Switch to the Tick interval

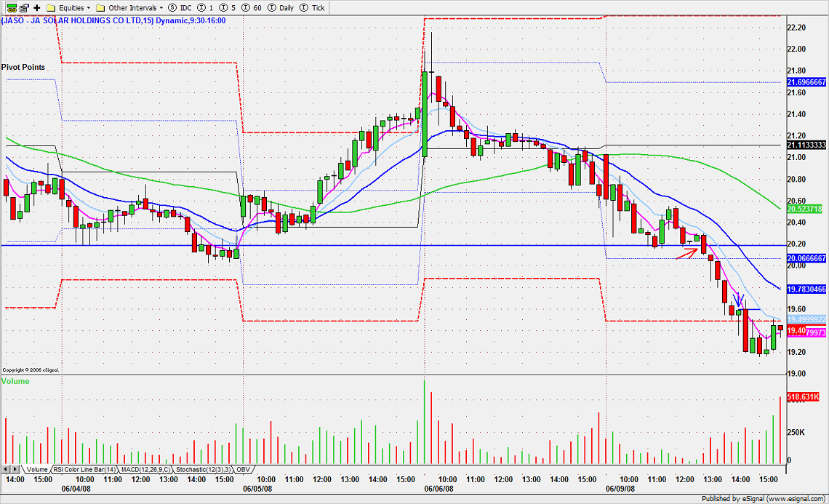[x=312, y=7]
